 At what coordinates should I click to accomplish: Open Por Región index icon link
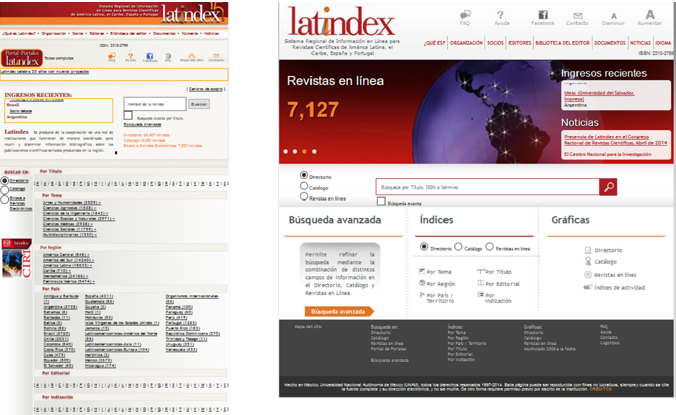437,284
